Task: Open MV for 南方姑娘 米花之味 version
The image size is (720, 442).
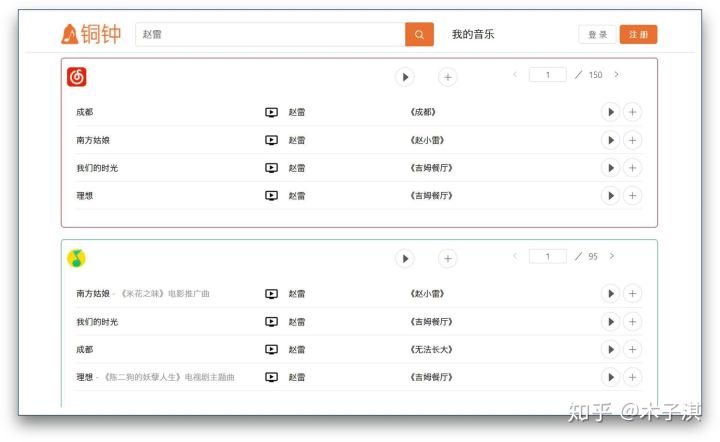Action: pyautogui.click(x=271, y=294)
